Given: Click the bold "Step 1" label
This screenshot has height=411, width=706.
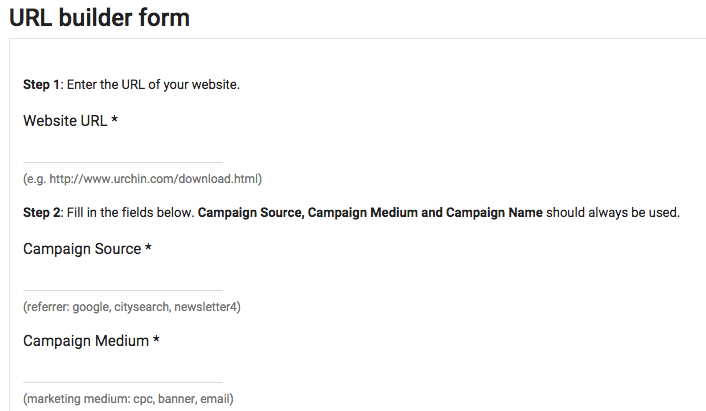Looking at the screenshot, I should click(41, 84).
